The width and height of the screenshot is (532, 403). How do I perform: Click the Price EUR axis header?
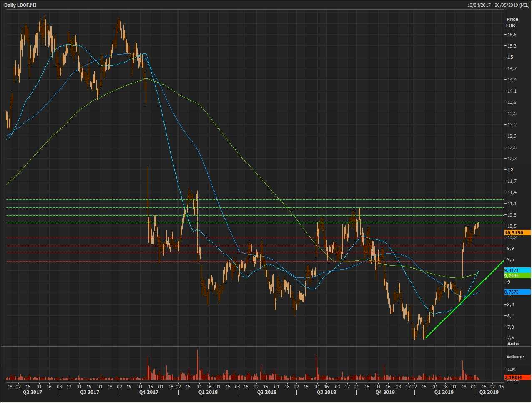point(512,22)
